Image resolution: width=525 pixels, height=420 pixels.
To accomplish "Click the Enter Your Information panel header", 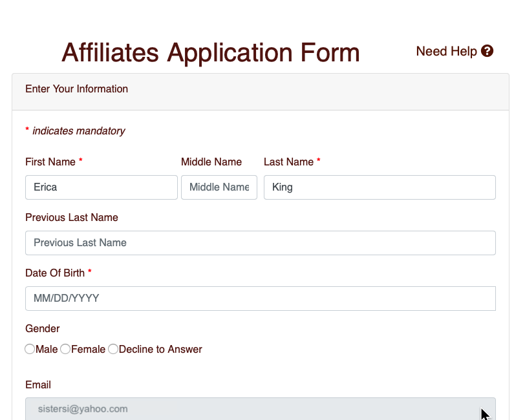I will point(76,89).
